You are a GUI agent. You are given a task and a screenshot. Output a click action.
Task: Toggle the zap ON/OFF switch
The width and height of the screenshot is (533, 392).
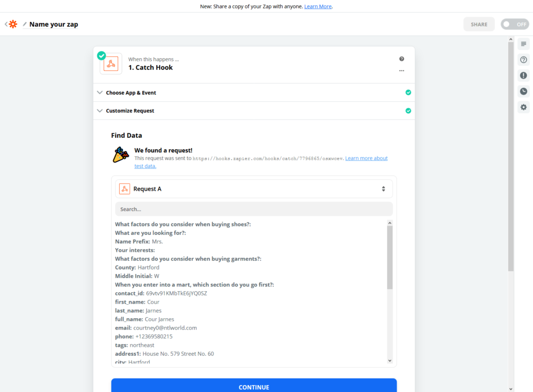[x=515, y=24]
